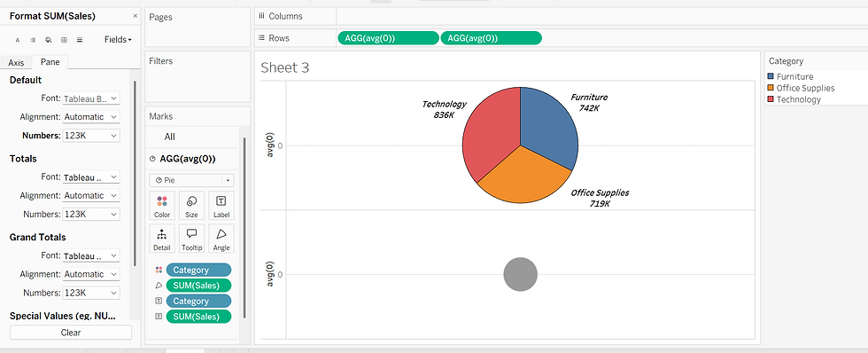868x353 pixels.
Task: Click the Filters shelf header
Action: (160, 61)
